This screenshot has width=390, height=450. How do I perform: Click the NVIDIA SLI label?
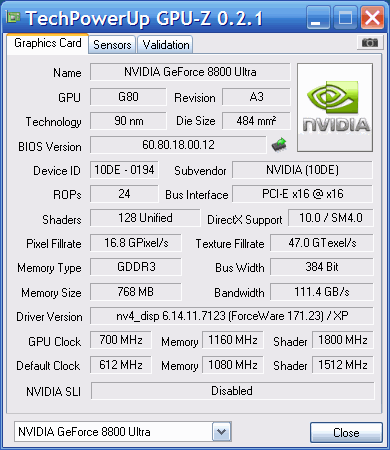(53, 392)
